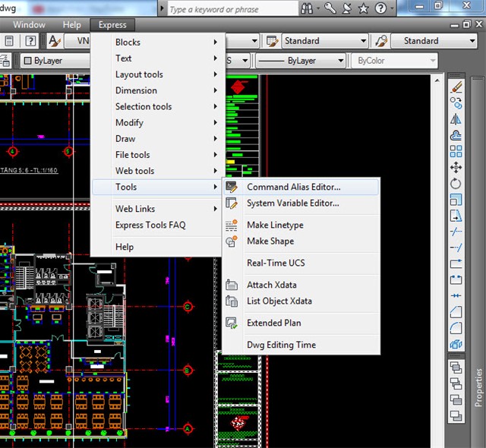The image size is (486, 448).
Task: Expand the File tools submenu
Action: [x=159, y=155]
